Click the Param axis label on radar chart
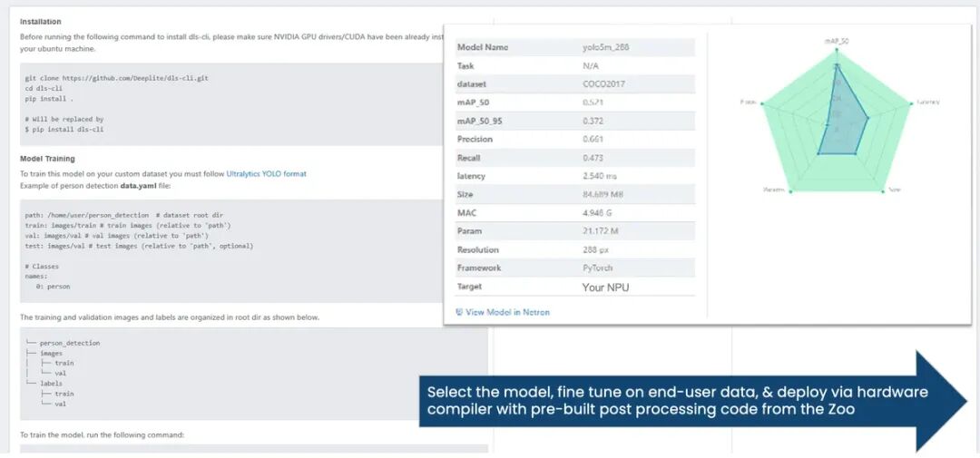This screenshot has width=980, height=458. (x=774, y=190)
